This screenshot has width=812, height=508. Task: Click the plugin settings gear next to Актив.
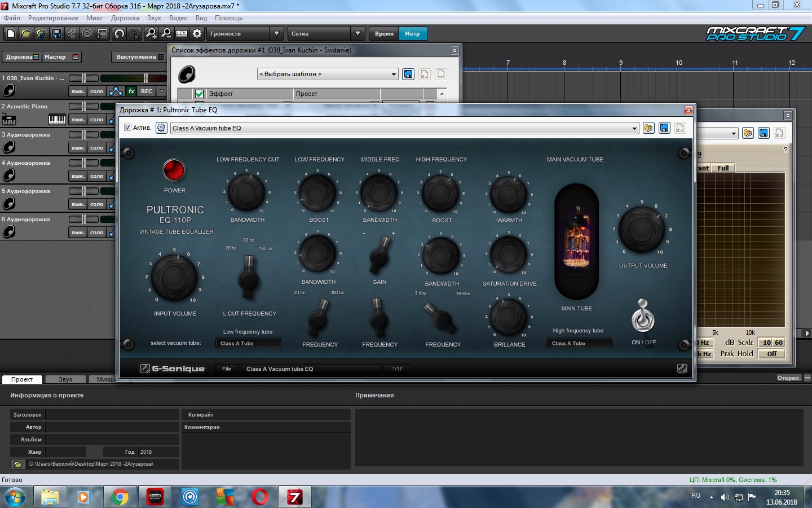(x=162, y=128)
